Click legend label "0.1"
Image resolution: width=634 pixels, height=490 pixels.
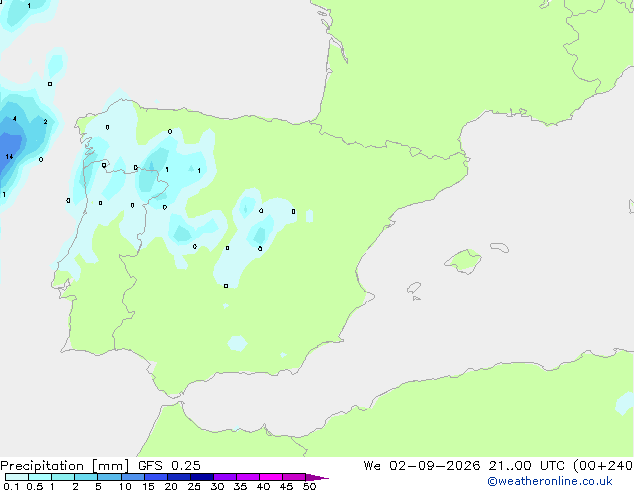coord(11,486)
